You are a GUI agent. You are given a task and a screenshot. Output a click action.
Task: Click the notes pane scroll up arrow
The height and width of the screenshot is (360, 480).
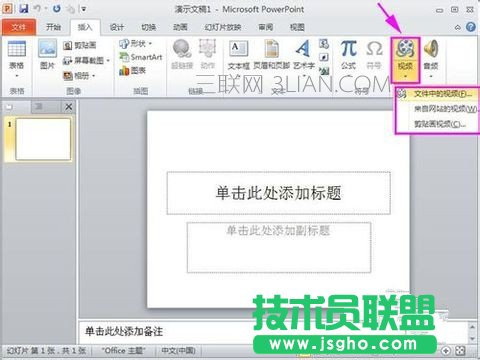[x=472, y=326]
